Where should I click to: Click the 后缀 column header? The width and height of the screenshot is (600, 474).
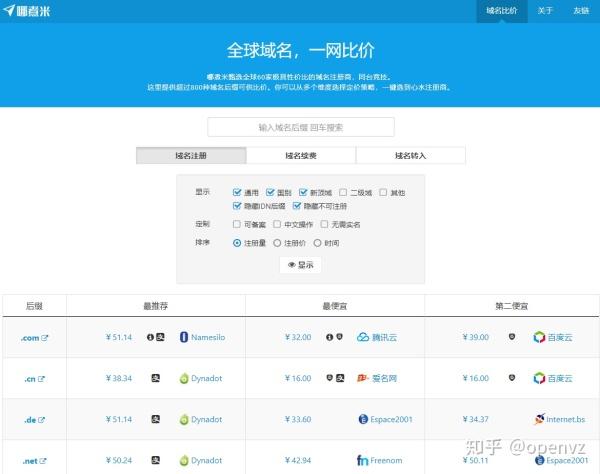pyautogui.click(x=34, y=306)
